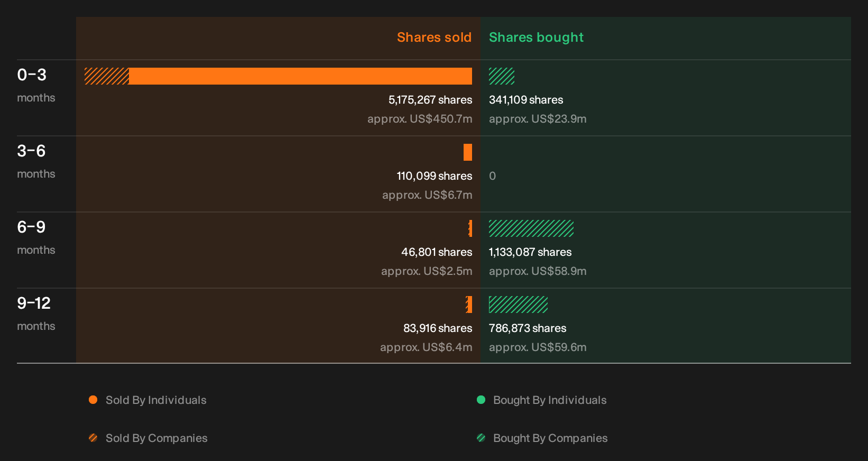Screen dimensions: 868x461
Task: Click the approx. US$2.5m text
Action: (x=427, y=271)
